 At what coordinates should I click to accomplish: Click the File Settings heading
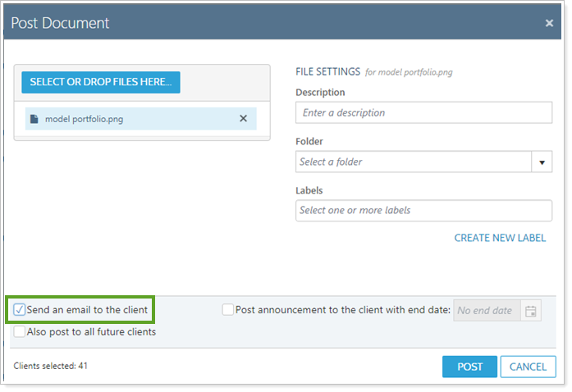(x=327, y=72)
